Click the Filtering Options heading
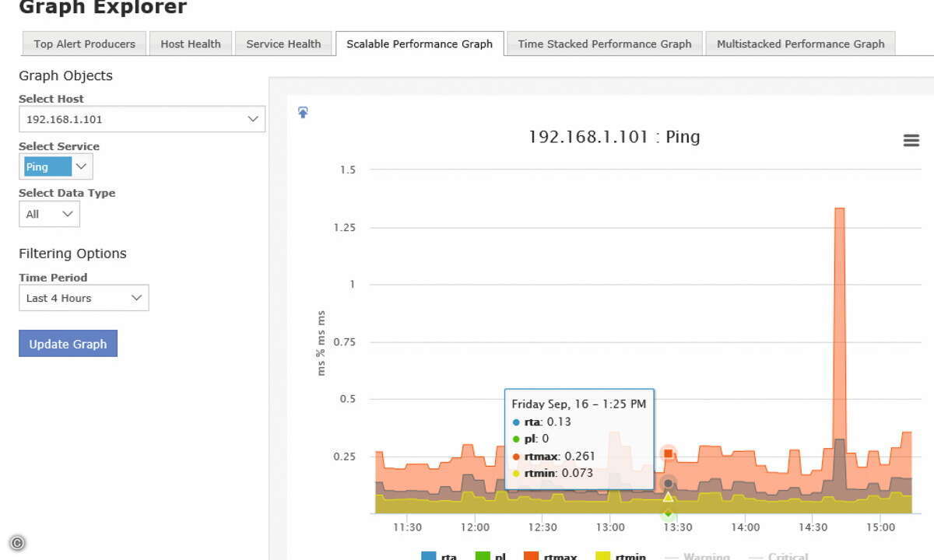 click(72, 254)
